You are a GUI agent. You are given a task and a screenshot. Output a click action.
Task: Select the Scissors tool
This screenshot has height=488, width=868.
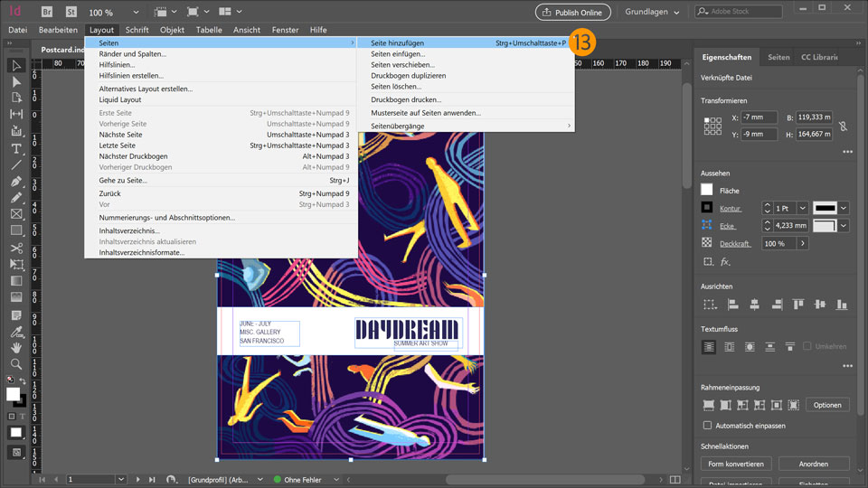click(16, 248)
